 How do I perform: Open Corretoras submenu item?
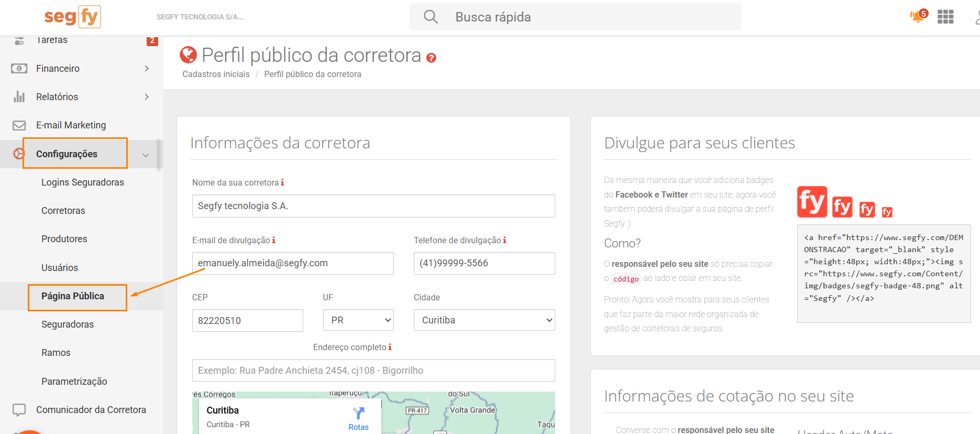(x=63, y=211)
